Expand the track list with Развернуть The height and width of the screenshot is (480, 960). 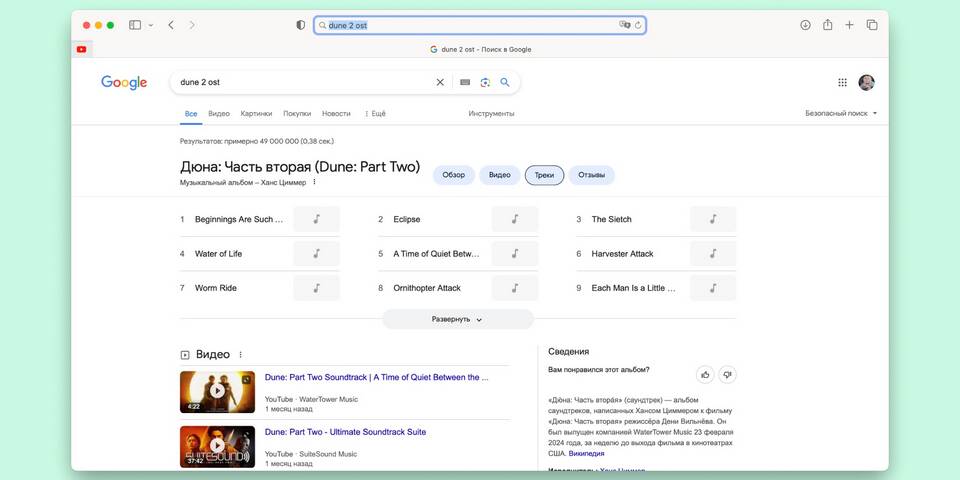tap(457, 319)
